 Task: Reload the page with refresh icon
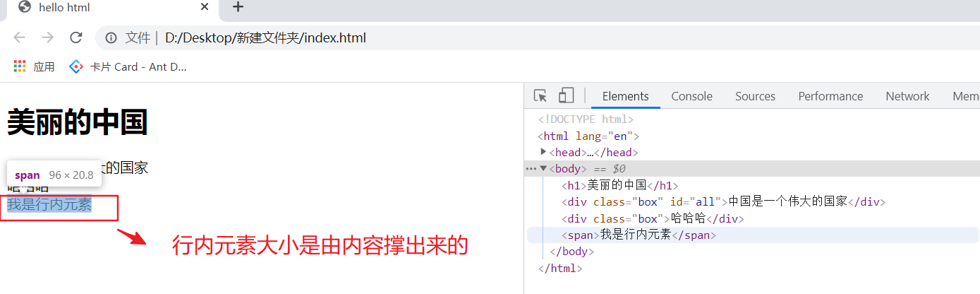coord(76,37)
